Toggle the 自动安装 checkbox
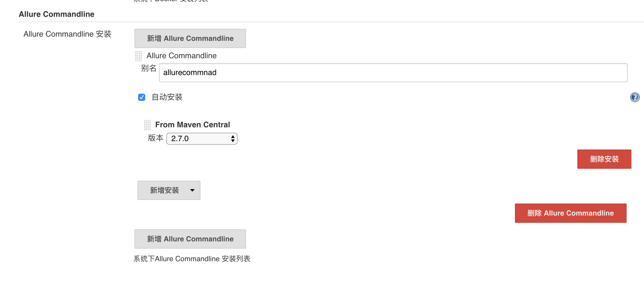The image size is (644, 281). tap(142, 97)
